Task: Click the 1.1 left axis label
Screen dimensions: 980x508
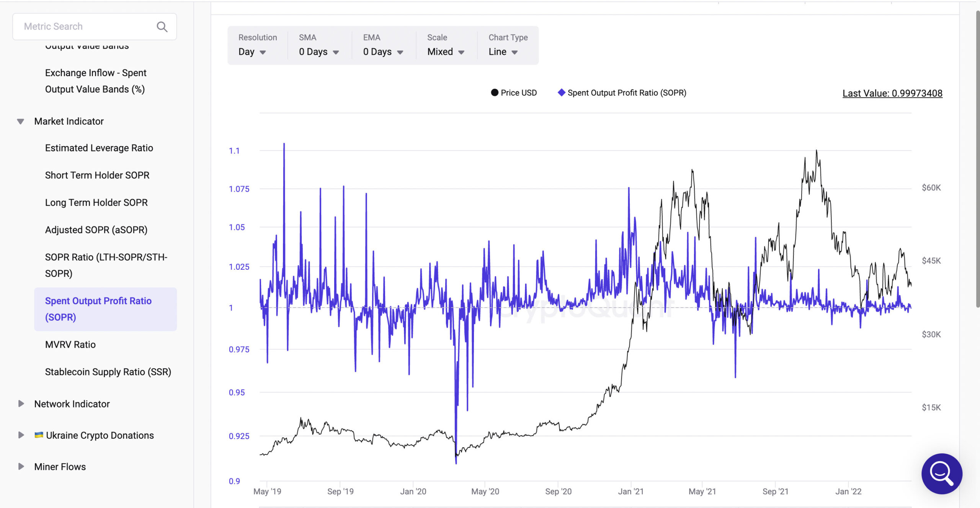Action: pos(234,151)
